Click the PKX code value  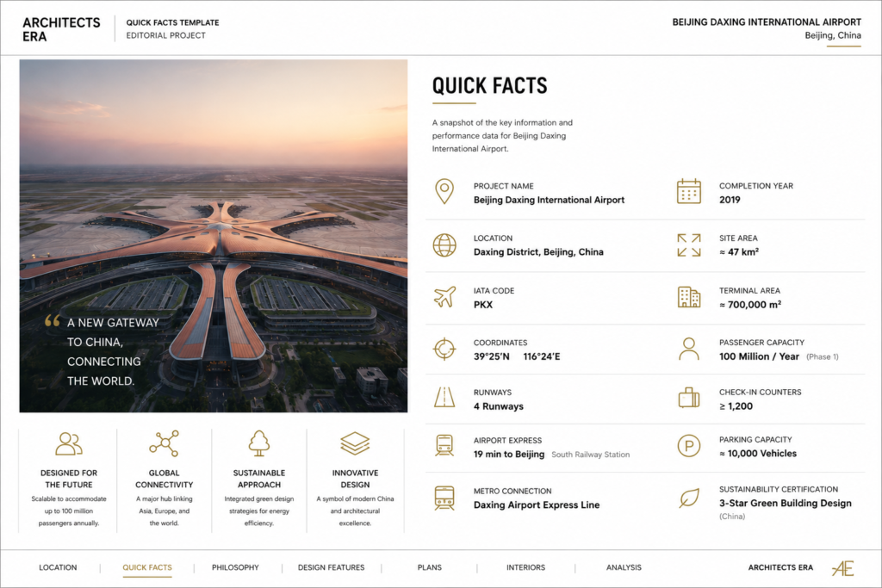[x=483, y=305]
